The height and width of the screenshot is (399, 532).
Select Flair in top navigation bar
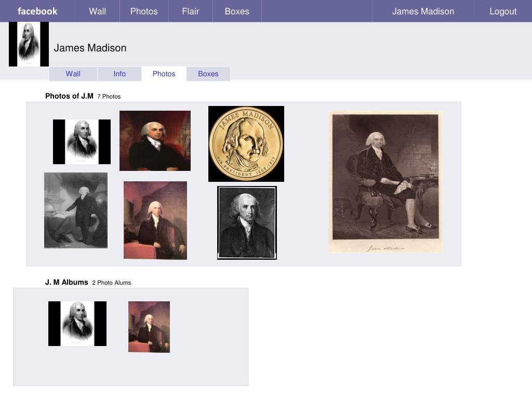point(190,11)
